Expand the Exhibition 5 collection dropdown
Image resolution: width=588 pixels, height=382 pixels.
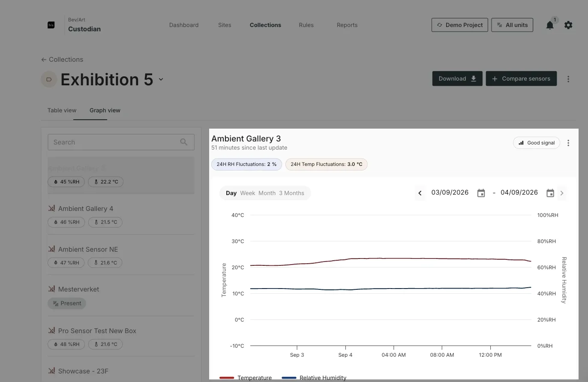[x=161, y=79]
